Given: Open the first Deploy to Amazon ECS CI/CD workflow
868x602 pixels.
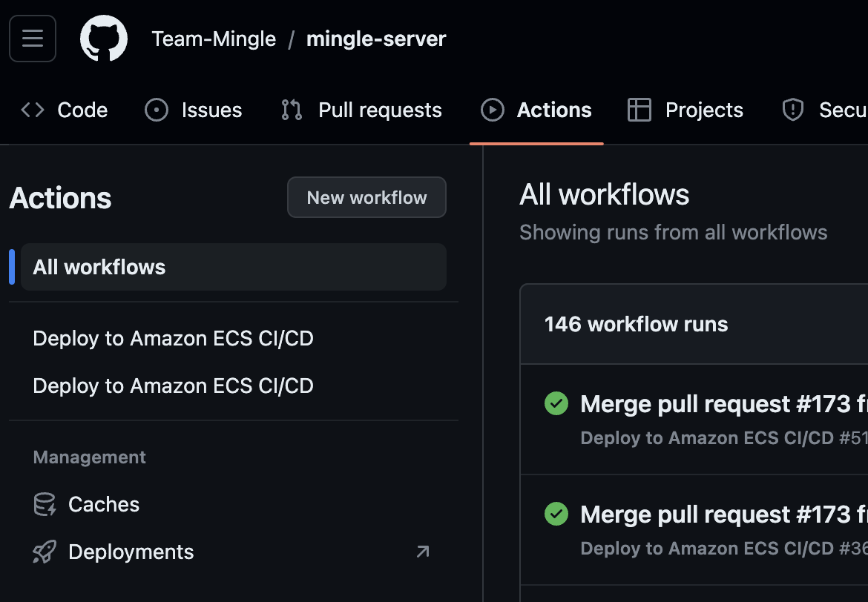Looking at the screenshot, I should tap(173, 338).
